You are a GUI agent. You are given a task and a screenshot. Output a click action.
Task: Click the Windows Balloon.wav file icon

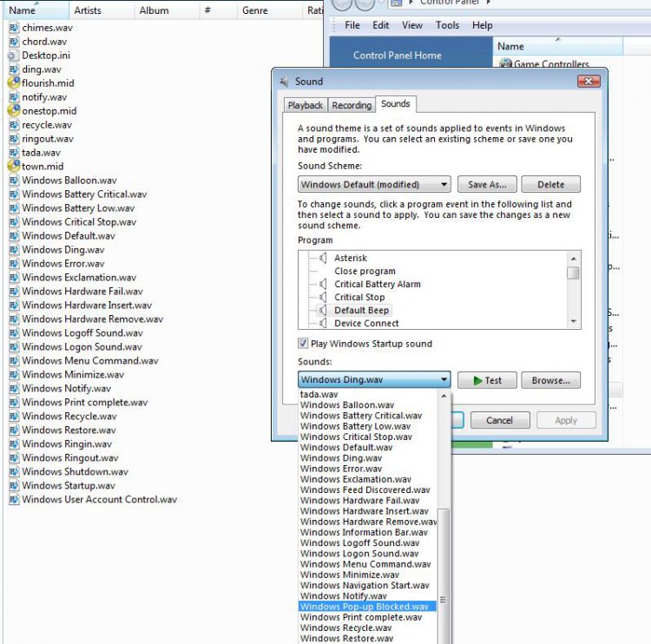click(x=14, y=181)
